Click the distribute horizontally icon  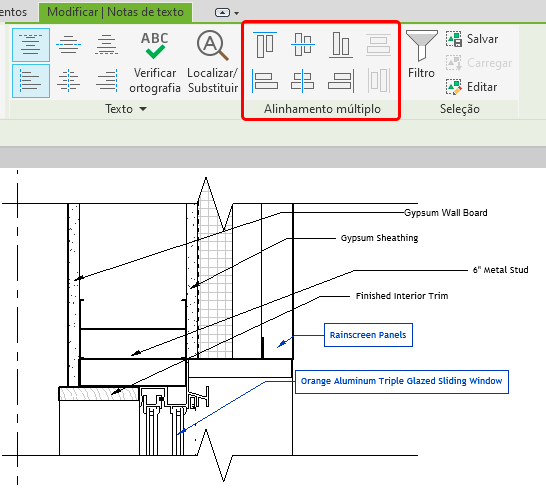(x=379, y=81)
